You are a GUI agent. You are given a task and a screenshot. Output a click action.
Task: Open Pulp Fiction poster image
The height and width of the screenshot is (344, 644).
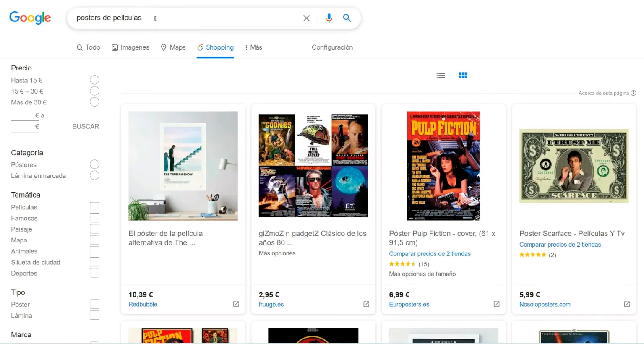point(443,166)
